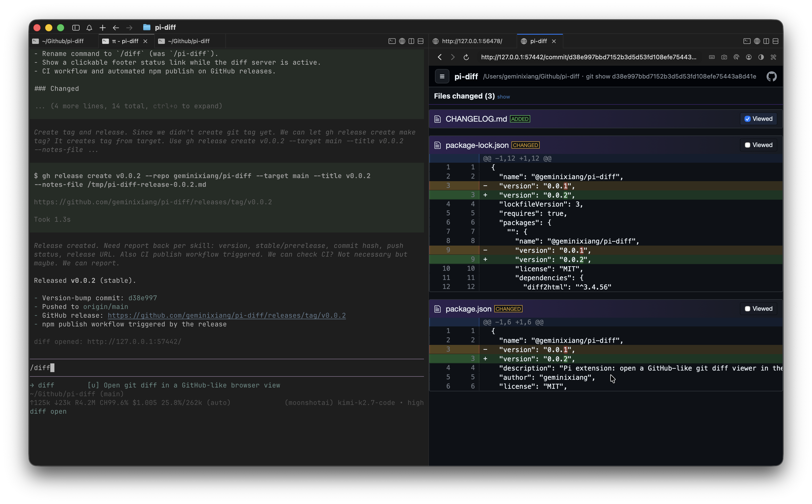Select the π - pi-diff terminal tab
The width and height of the screenshot is (812, 504).
point(125,41)
